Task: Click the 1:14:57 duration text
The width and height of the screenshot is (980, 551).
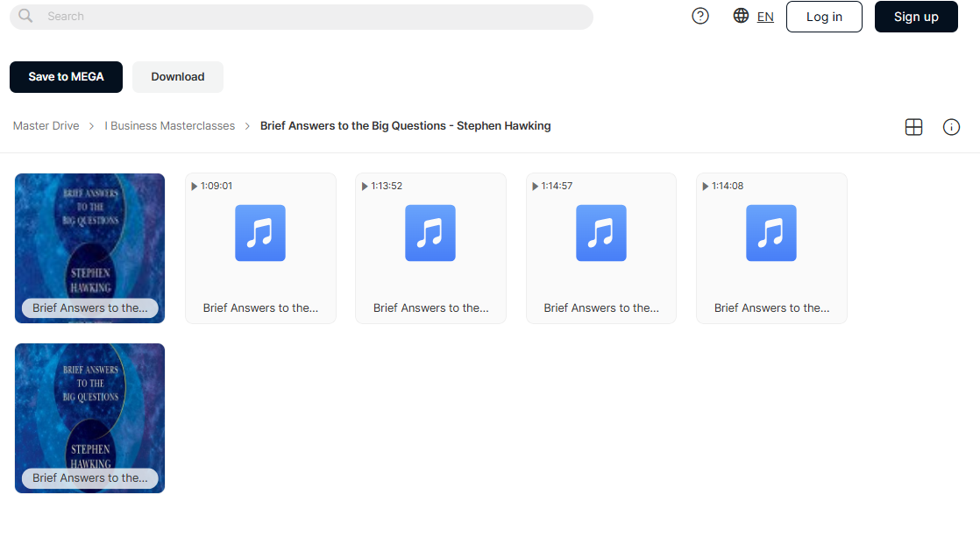Action: pyautogui.click(x=557, y=187)
